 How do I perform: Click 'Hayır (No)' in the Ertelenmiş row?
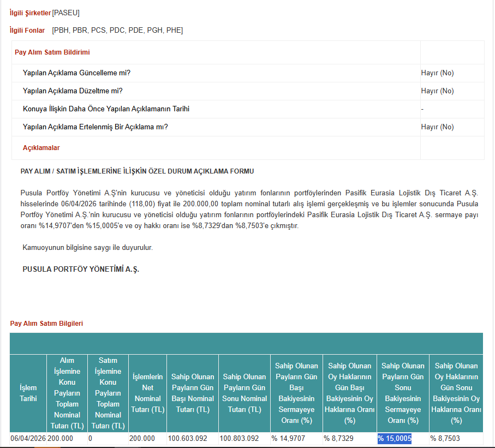[437, 127]
